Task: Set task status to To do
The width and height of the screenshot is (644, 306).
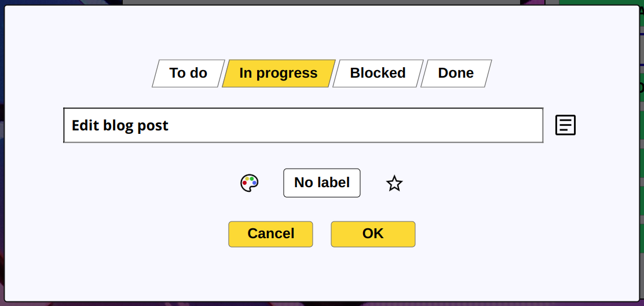Action: (x=188, y=73)
